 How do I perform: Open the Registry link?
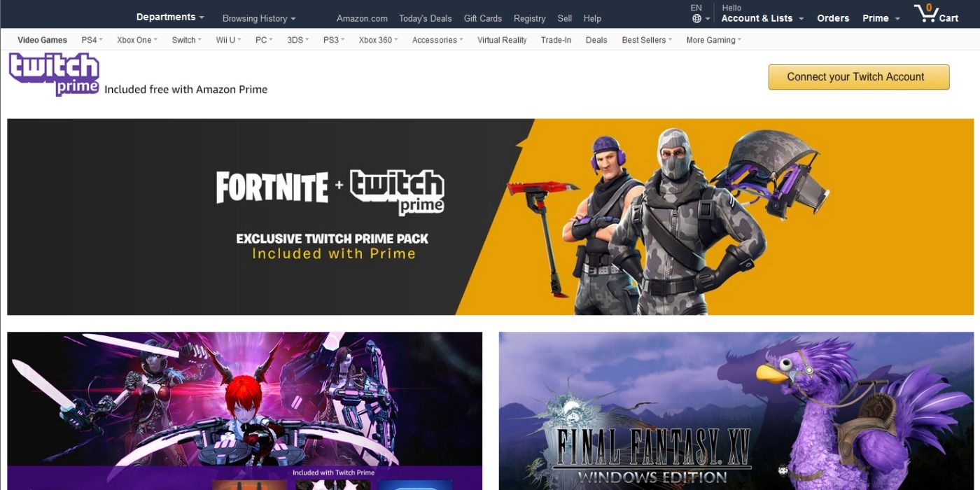click(x=529, y=18)
